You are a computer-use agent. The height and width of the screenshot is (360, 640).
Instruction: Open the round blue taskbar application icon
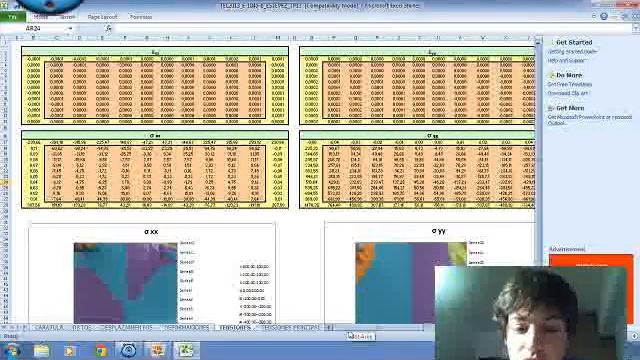(129, 351)
